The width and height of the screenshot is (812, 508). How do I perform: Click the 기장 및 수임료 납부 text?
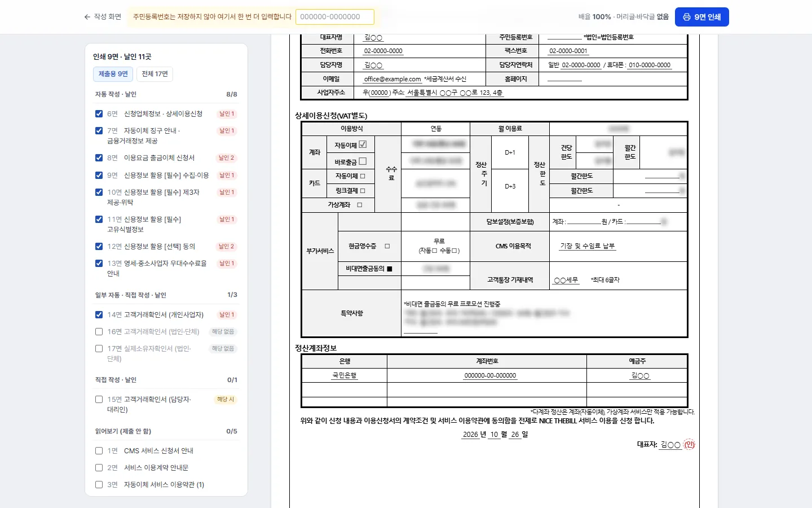(x=588, y=246)
